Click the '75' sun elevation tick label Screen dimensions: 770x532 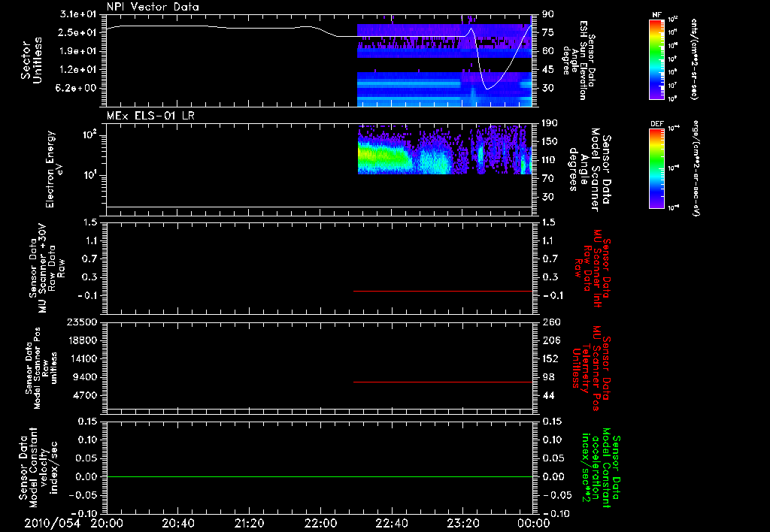click(x=548, y=32)
